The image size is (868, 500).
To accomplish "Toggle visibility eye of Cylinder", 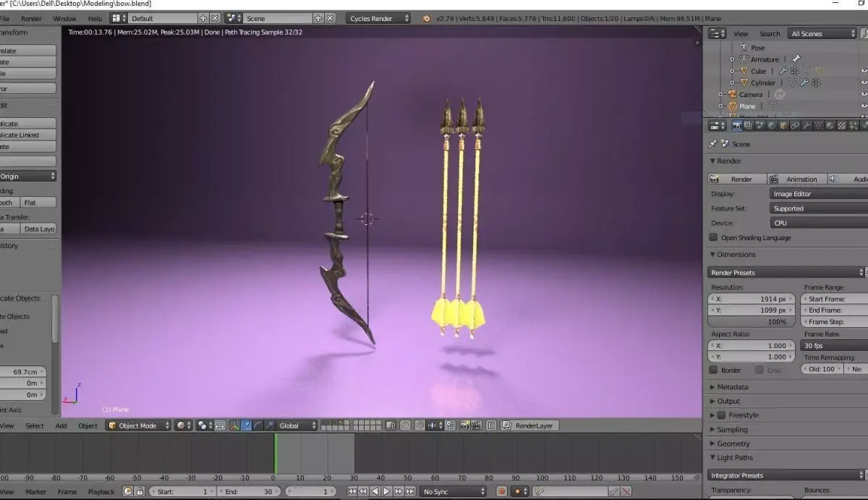I will click(864, 82).
